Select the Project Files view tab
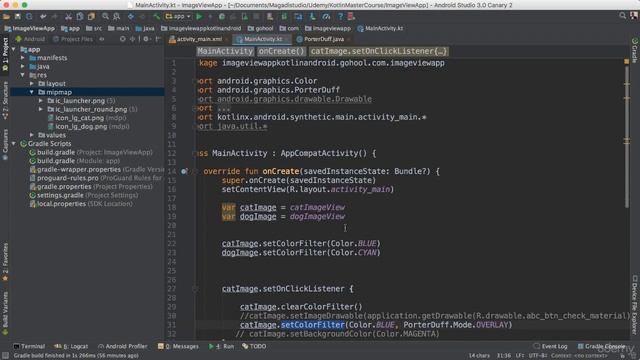 click(73, 39)
